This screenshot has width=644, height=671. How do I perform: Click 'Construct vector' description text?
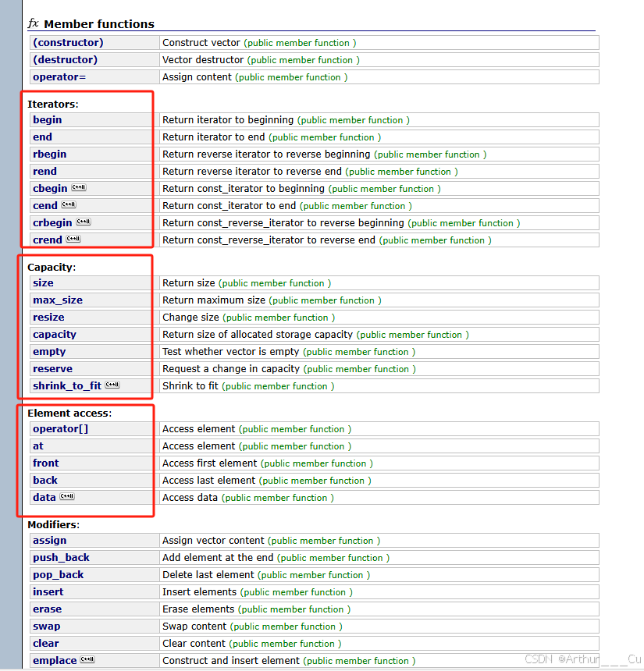coord(201,43)
